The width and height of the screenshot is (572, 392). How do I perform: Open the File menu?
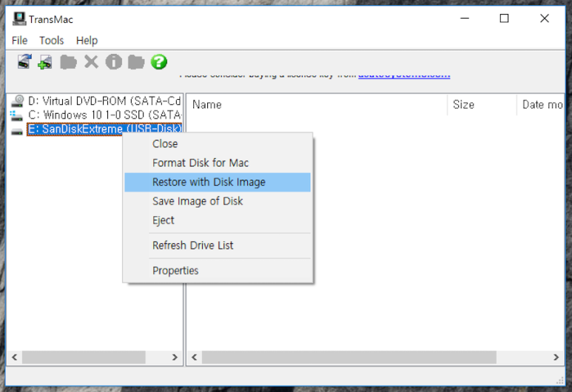click(x=20, y=41)
